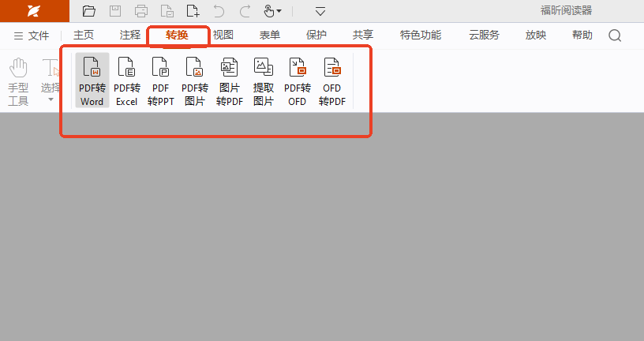Open the 文件 menu
Image resolution: width=644 pixels, height=341 pixels.
32,36
